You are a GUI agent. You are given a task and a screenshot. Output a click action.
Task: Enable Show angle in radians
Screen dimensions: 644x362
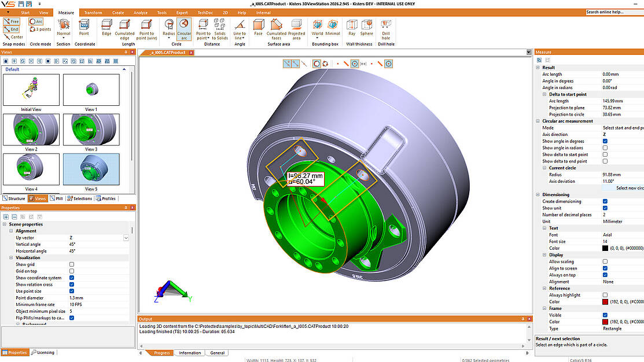tap(605, 148)
